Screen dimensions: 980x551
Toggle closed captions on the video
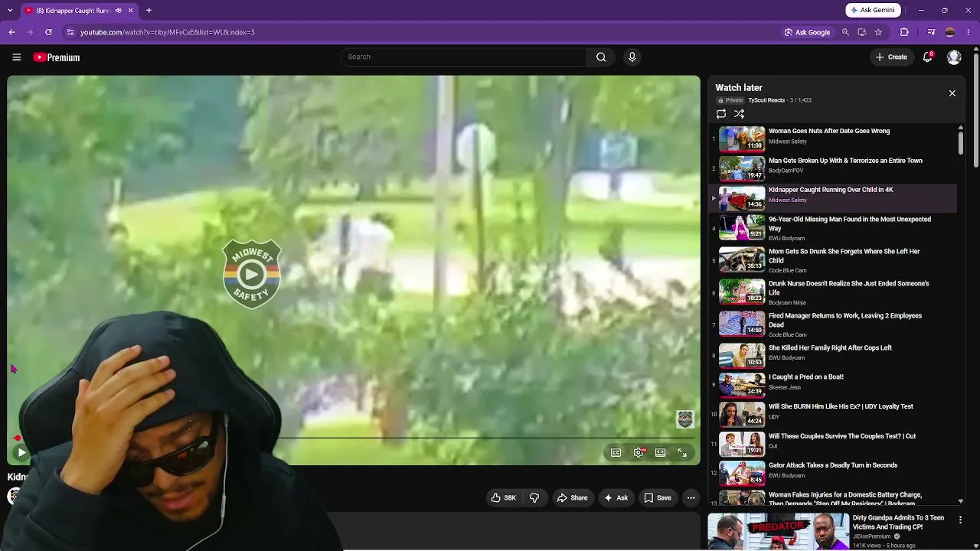(616, 452)
